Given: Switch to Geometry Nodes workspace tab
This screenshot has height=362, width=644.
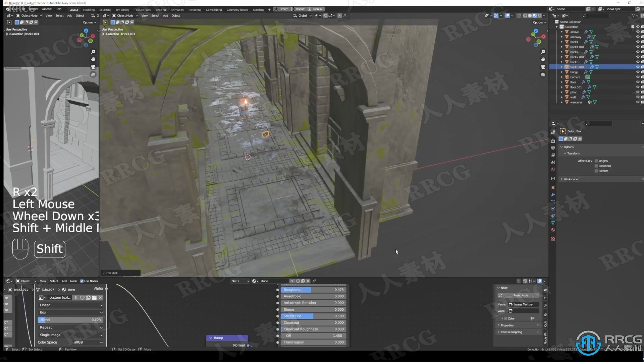Looking at the screenshot, I should [237, 10].
